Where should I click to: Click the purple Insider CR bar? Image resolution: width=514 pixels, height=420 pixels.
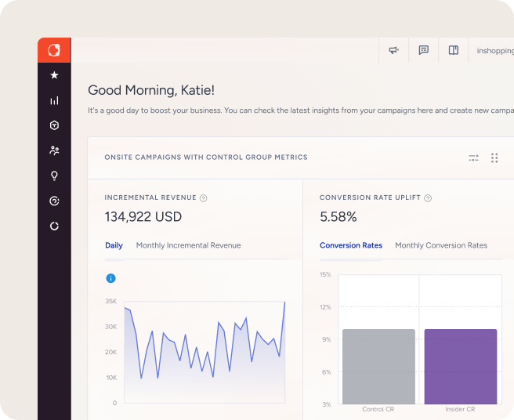point(460,366)
